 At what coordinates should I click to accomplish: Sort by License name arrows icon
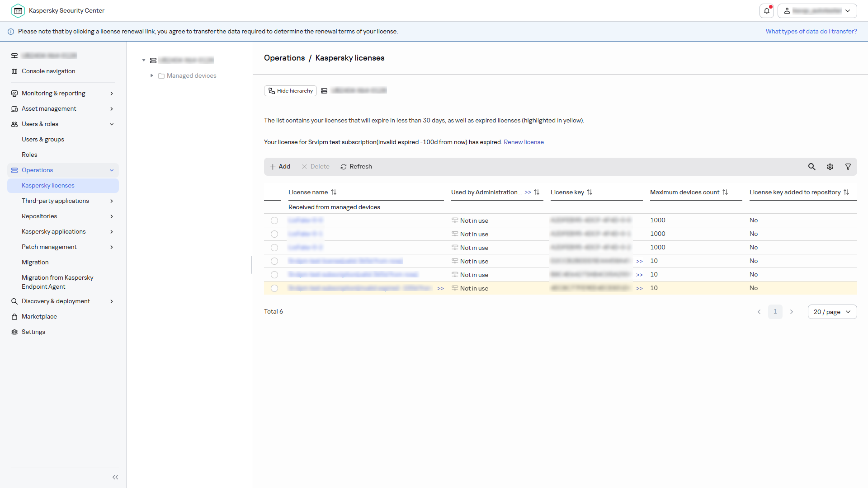334,192
